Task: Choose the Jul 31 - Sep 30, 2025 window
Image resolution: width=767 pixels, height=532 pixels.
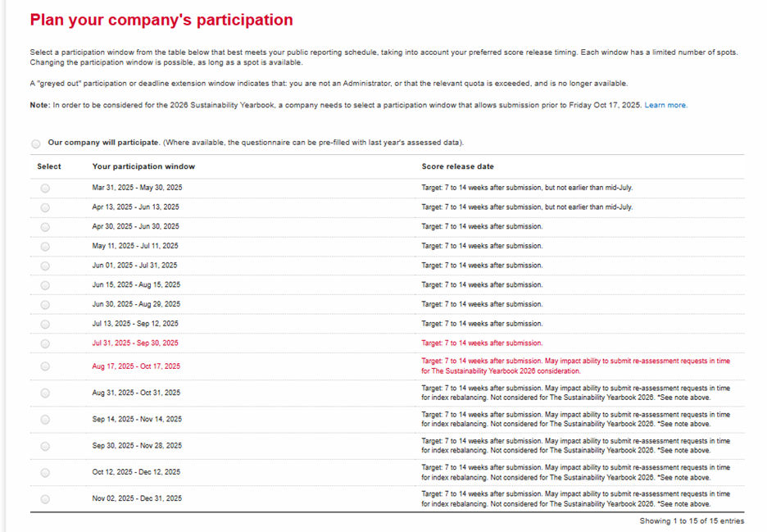Action: coord(45,343)
